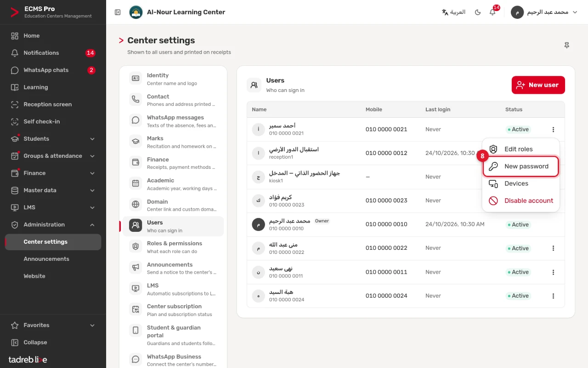Click the Center subscription icon
Image resolution: width=588 pixels, height=368 pixels.
point(136,310)
